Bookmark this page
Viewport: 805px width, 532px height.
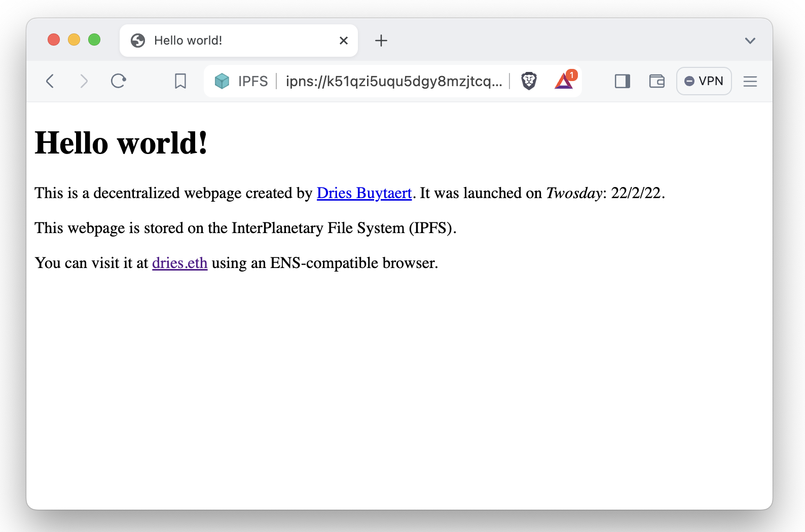[180, 81]
